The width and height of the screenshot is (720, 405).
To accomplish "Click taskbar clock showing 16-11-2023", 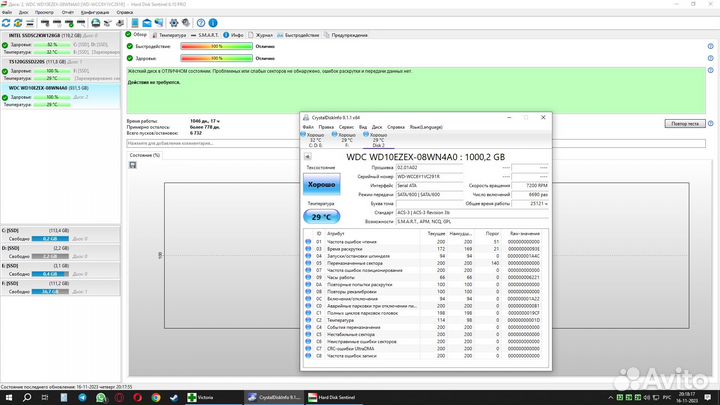I will click(x=687, y=397).
